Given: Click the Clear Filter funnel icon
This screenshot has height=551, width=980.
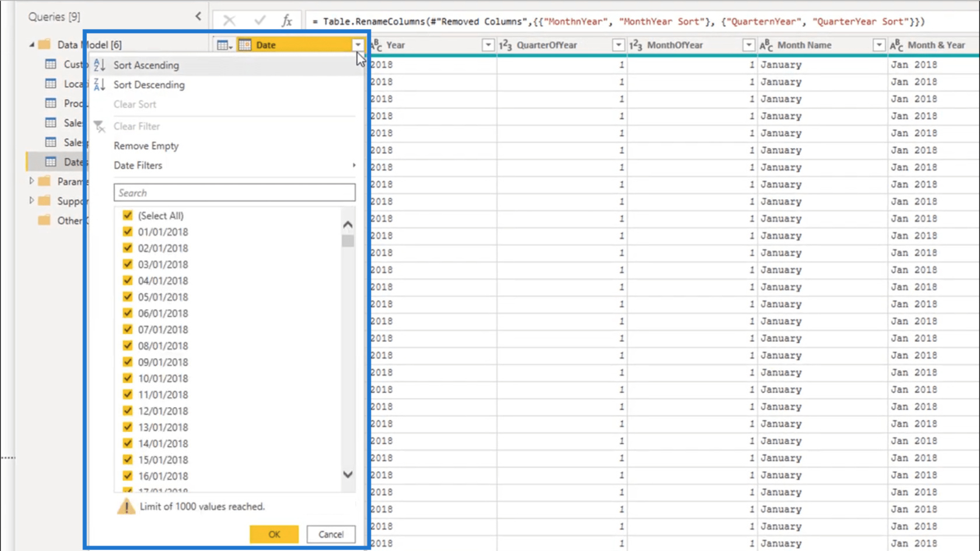Looking at the screenshot, I should tap(100, 126).
